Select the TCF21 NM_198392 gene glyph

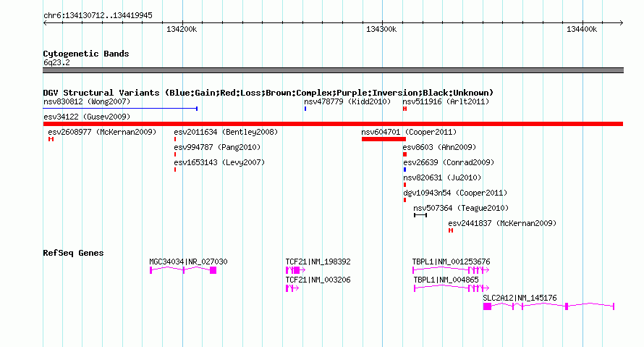click(295, 270)
